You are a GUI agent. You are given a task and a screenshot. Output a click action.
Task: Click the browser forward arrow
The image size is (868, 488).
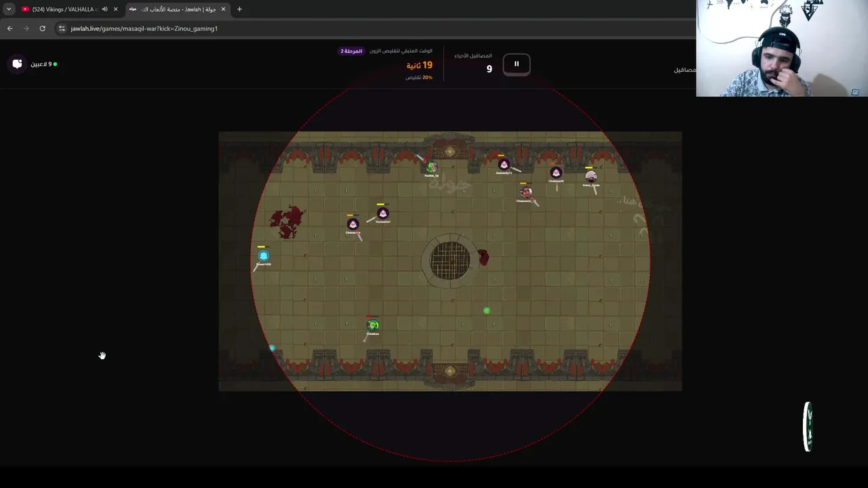point(26,28)
